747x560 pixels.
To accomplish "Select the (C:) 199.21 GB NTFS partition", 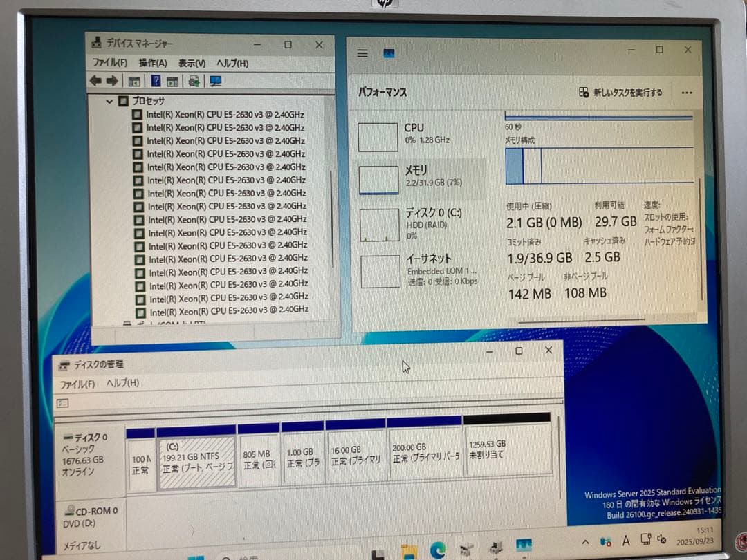I will point(196,461).
